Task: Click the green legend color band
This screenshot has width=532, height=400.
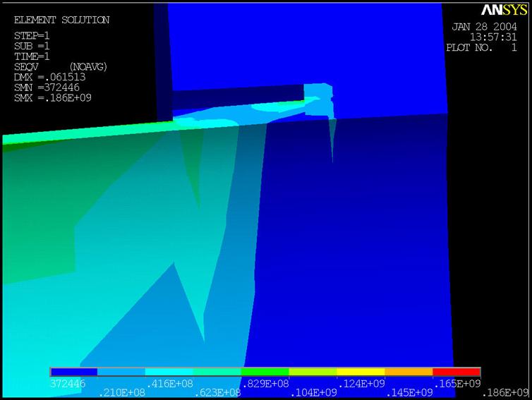Action: [x=265, y=372]
